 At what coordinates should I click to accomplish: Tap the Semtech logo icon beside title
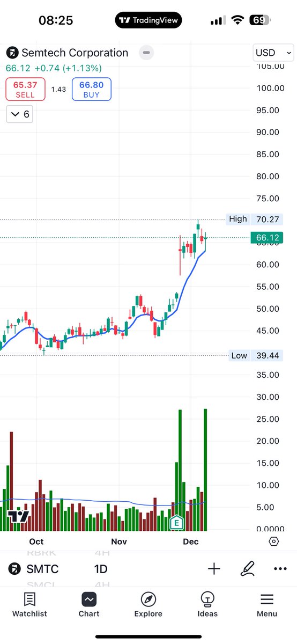(12, 53)
